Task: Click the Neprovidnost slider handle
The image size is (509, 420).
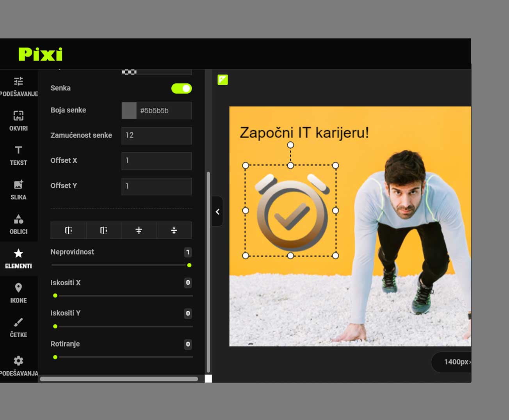Action: pyautogui.click(x=189, y=265)
